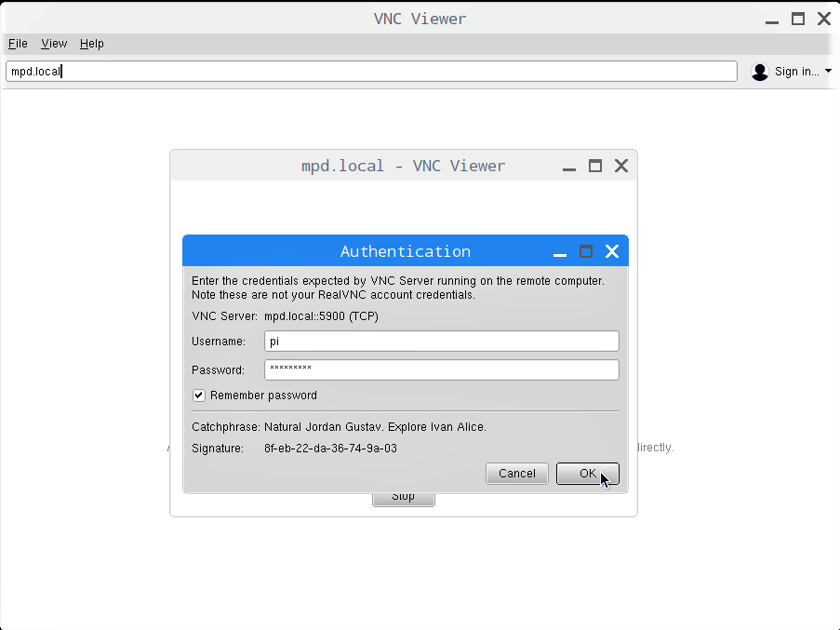Click the Authentication dialog title bar text

pyautogui.click(x=406, y=251)
